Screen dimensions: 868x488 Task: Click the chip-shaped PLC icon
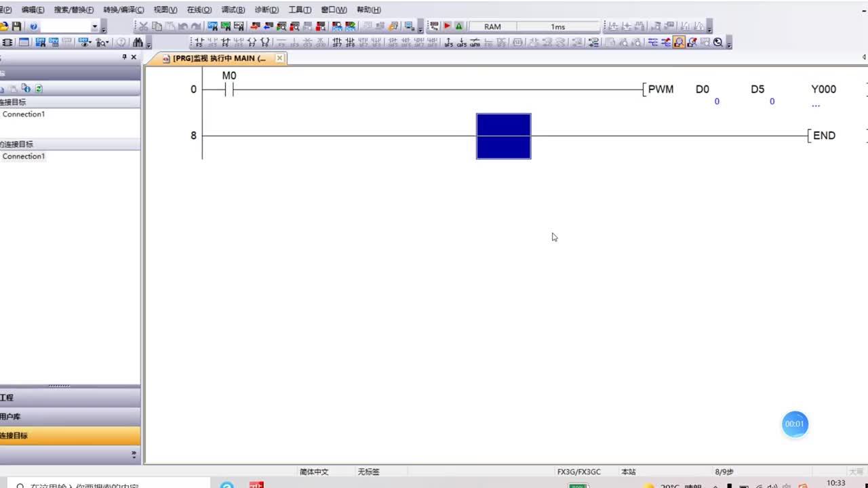[x=7, y=42]
